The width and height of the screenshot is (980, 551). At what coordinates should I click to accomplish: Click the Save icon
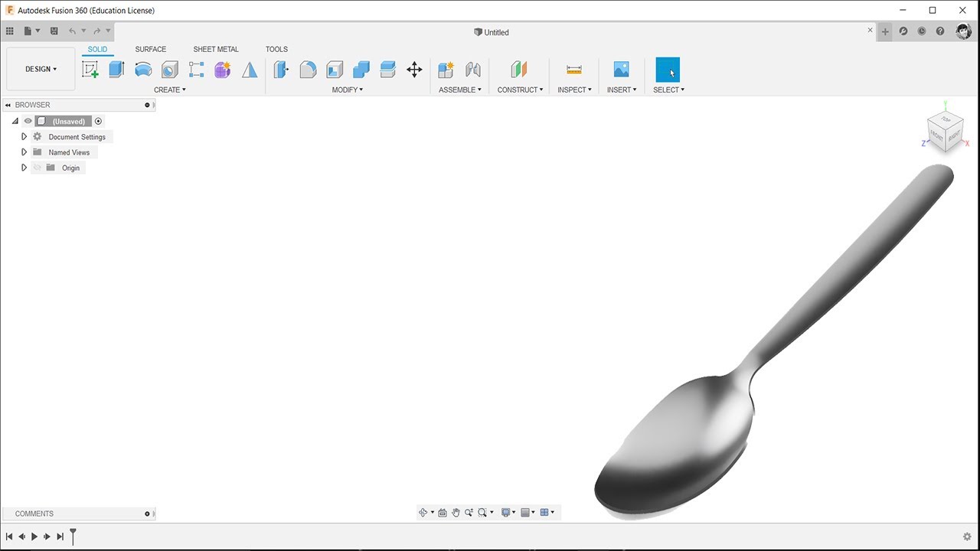pos(54,31)
